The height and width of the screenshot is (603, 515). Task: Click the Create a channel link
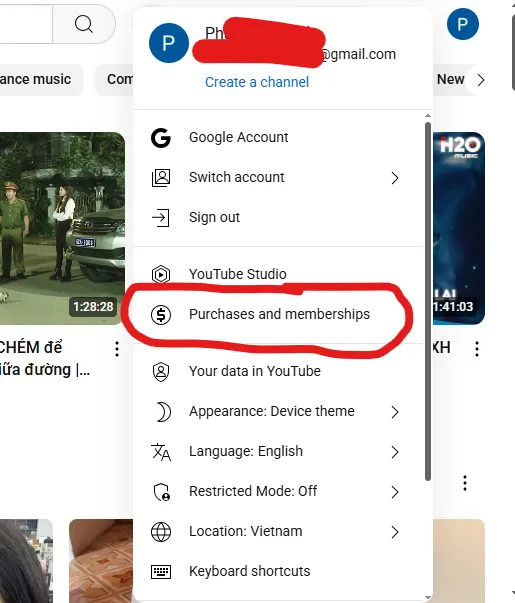[x=257, y=82]
